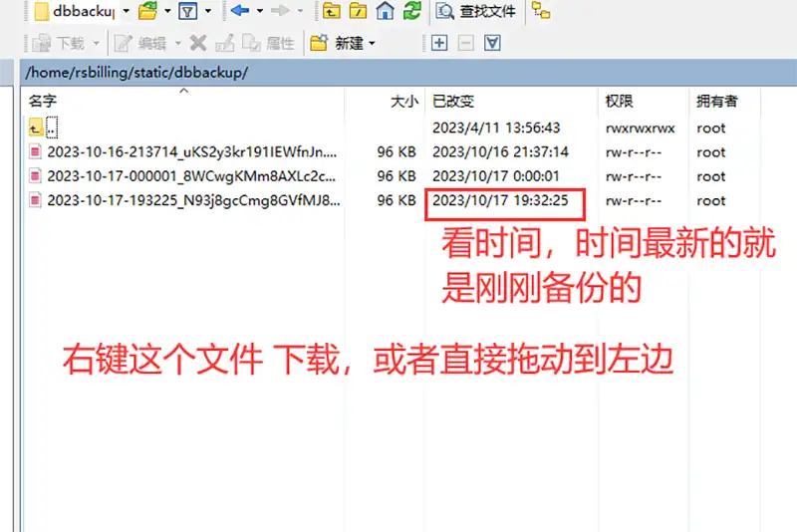This screenshot has height=532, width=797.
Task: Click the file icon of 2023-10-17-000001 file
Action: 35,175
